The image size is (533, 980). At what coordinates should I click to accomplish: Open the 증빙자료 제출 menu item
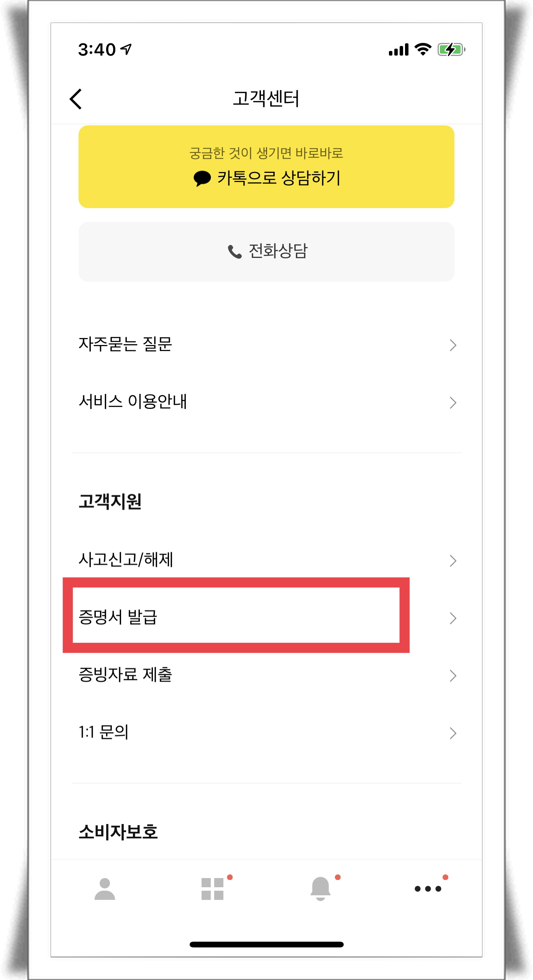pyautogui.click(x=266, y=675)
